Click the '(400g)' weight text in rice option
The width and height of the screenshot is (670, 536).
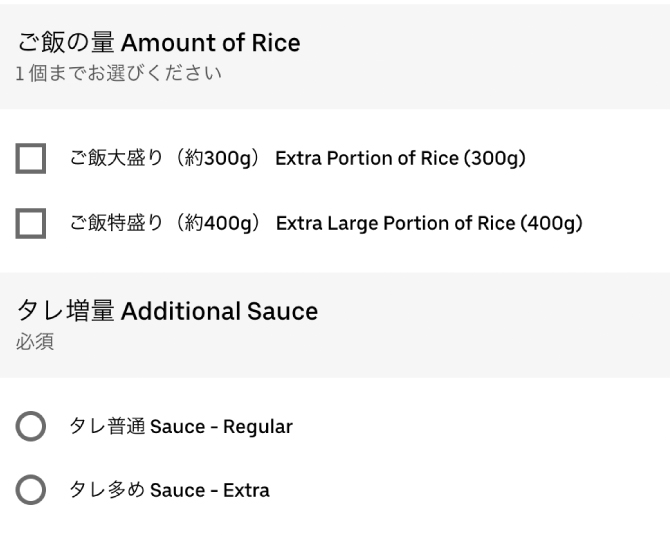click(550, 223)
